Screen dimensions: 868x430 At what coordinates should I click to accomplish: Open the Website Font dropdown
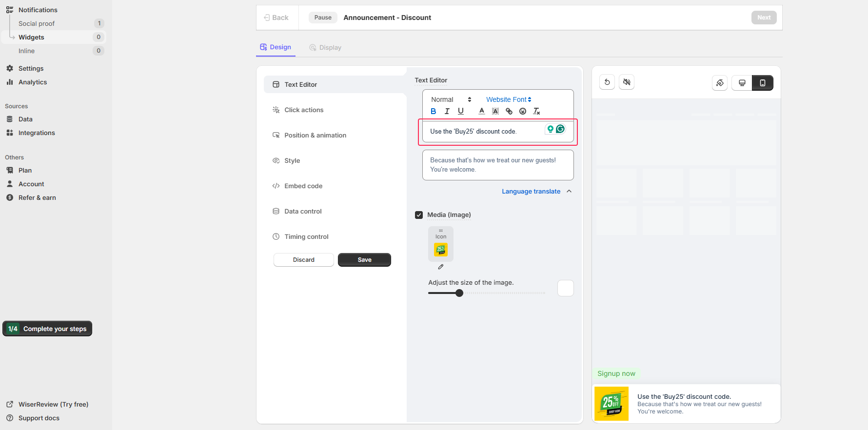tap(509, 99)
